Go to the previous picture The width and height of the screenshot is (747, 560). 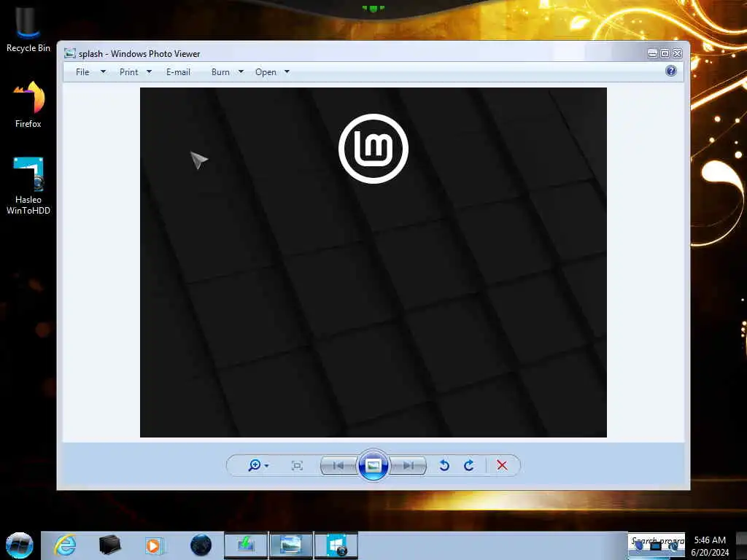point(338,466)
